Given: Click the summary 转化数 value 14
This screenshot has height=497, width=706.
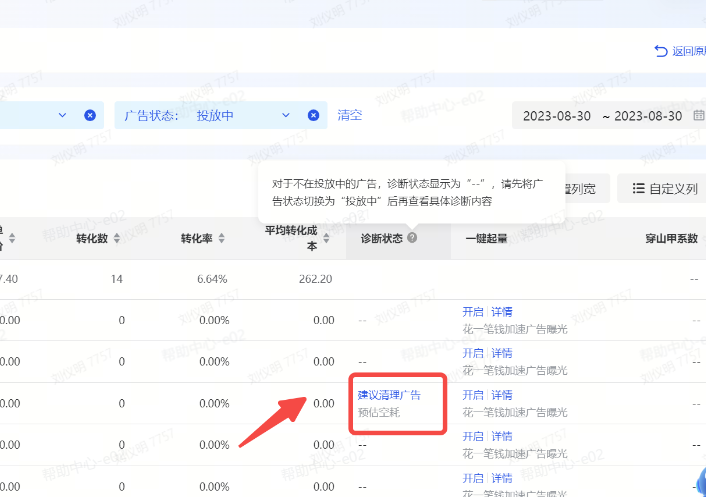Looking at the screenshot, I should 117,279.
